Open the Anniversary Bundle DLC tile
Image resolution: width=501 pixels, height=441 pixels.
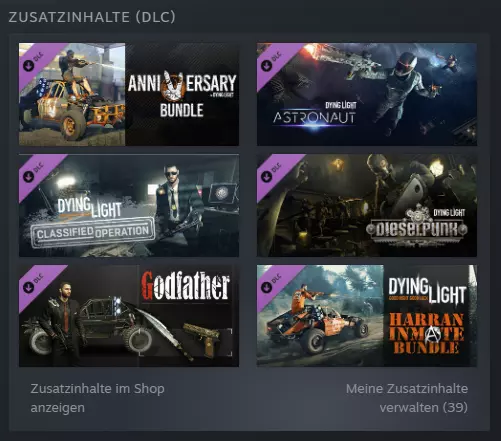129,94
